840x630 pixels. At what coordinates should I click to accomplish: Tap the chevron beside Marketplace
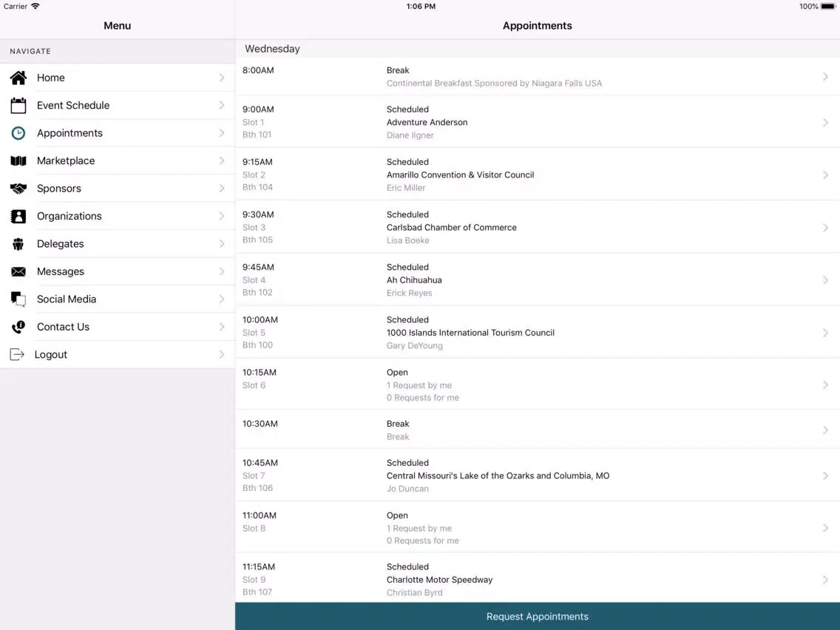pyautogui.click(x=222, y=160)
